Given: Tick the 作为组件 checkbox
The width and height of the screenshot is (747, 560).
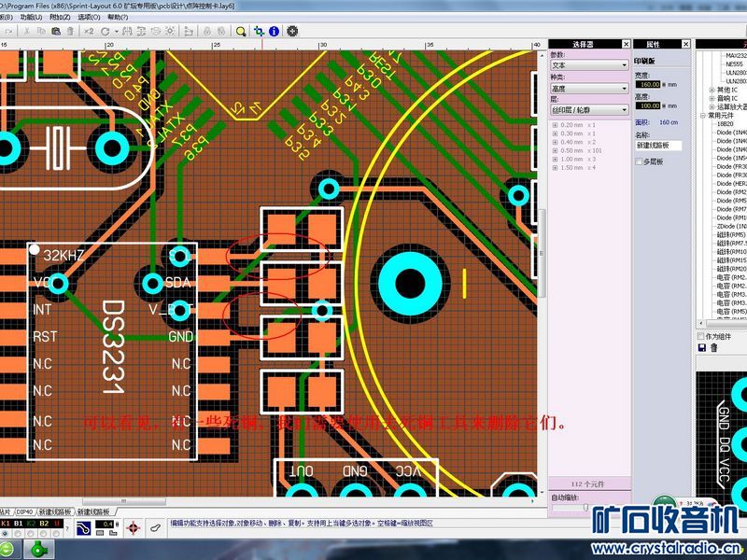Looking at the screenshot, I should tap(702, 336).
